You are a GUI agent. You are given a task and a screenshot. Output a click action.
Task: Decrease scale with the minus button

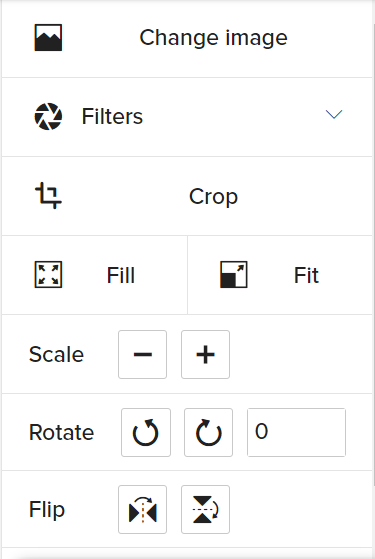(x=143, y=354)
